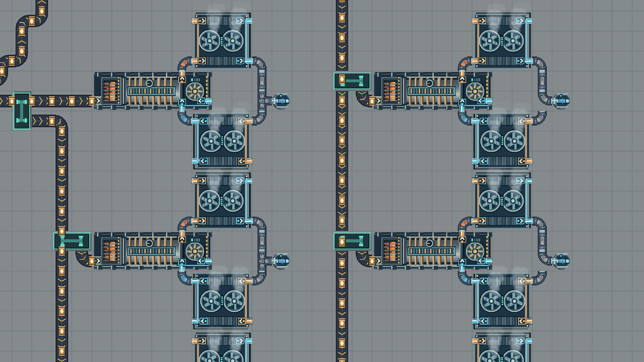Select the blue pump at lower-right pipes
This screenshot has height=362, width=644.
(561, 261)
